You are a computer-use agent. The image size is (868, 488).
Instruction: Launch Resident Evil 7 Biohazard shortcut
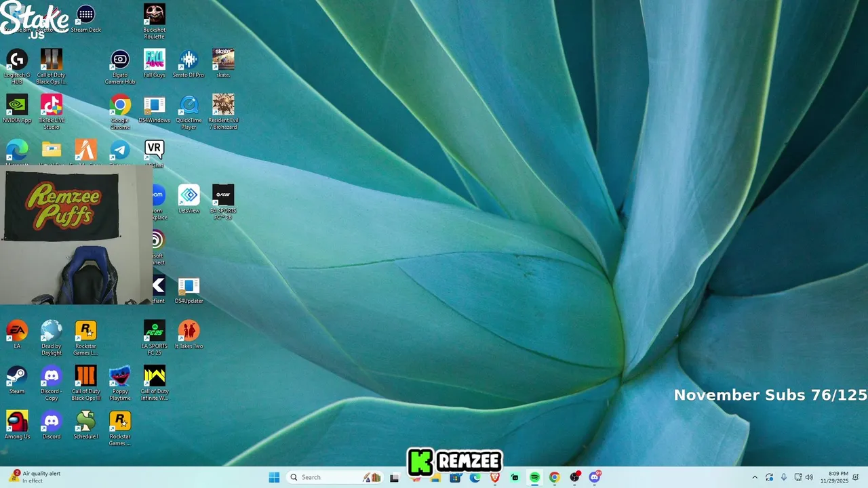[223, 112]
